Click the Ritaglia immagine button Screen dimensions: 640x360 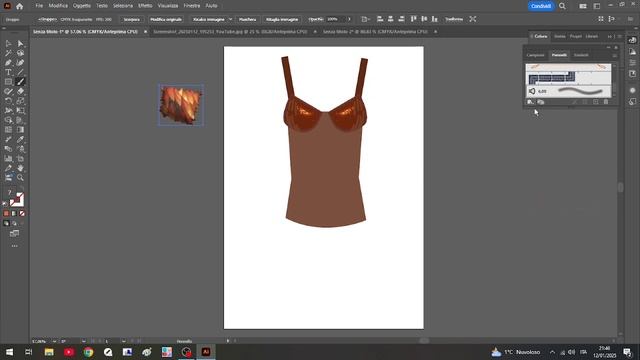coord(282,19)
